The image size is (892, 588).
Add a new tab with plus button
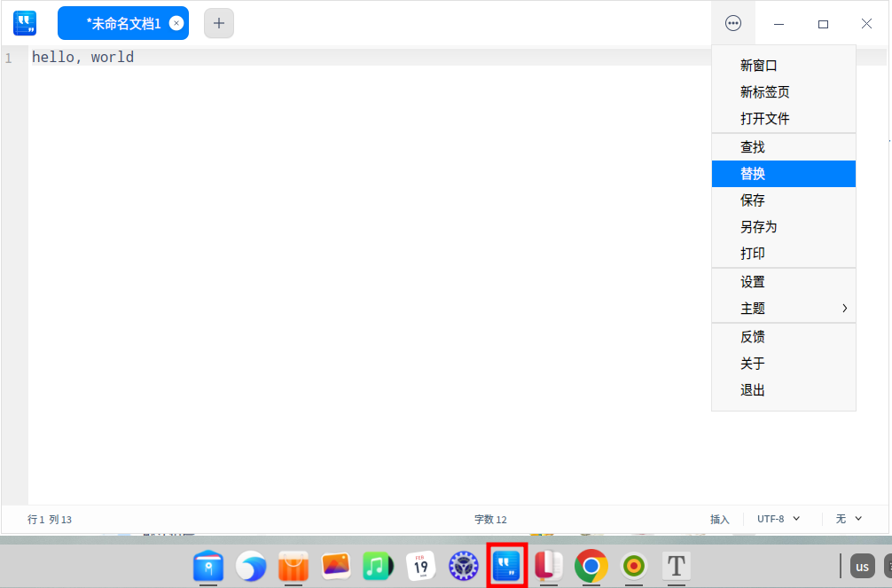coord(219,23)
